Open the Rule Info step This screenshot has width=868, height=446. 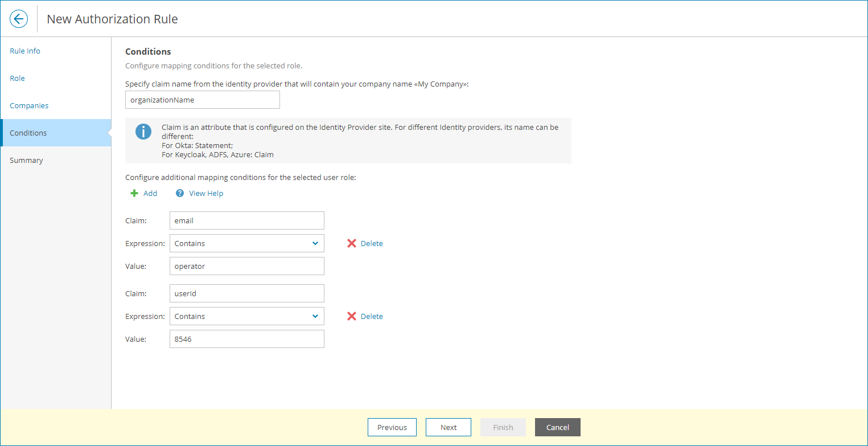[x=25, y=51]
